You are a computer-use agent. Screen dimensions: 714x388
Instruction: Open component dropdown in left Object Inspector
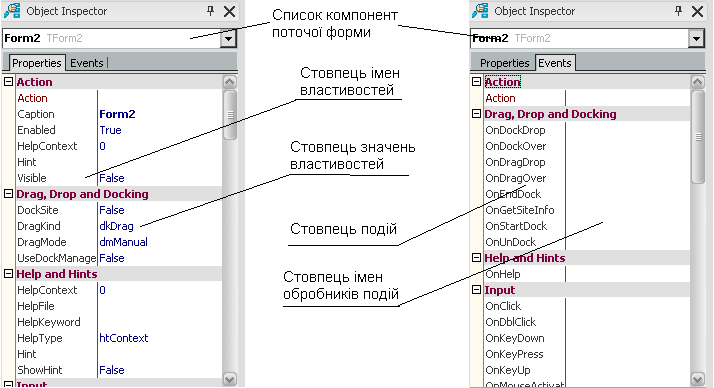[x=228, y=38]
